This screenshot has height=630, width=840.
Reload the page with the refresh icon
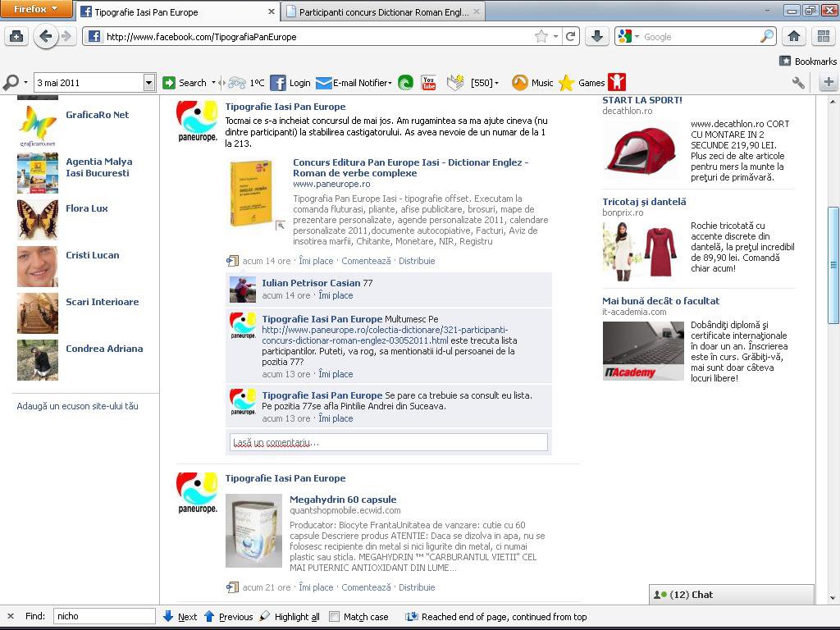[x=571, y=36]
